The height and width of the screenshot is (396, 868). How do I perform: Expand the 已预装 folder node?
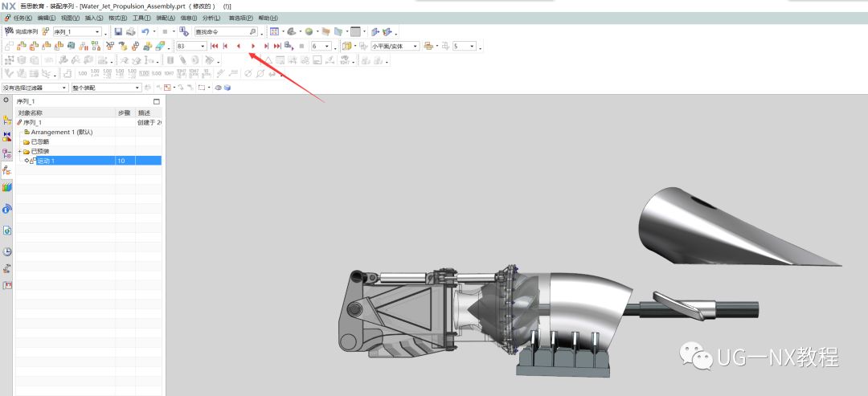coord(20,151)
